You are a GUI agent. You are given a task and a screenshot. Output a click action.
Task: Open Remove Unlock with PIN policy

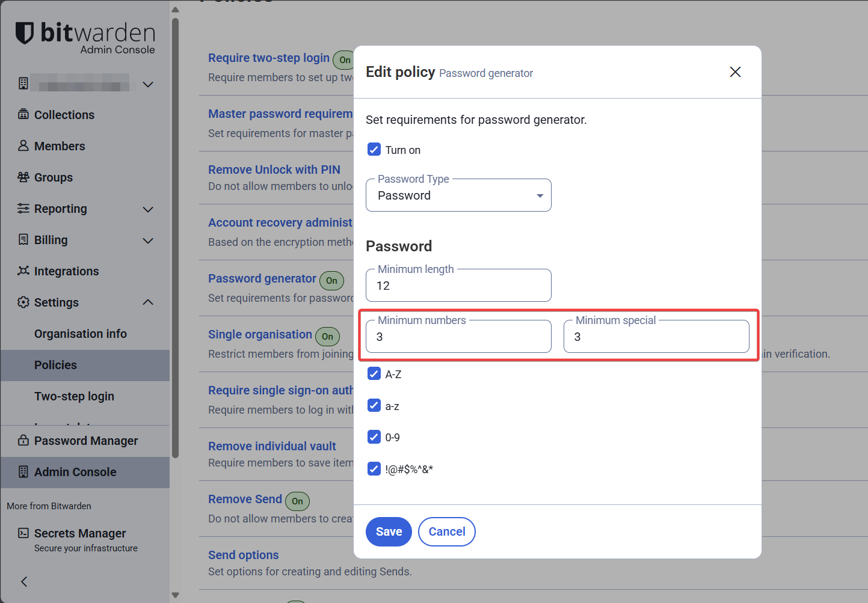pyautogui.click(x=274, y=170)
